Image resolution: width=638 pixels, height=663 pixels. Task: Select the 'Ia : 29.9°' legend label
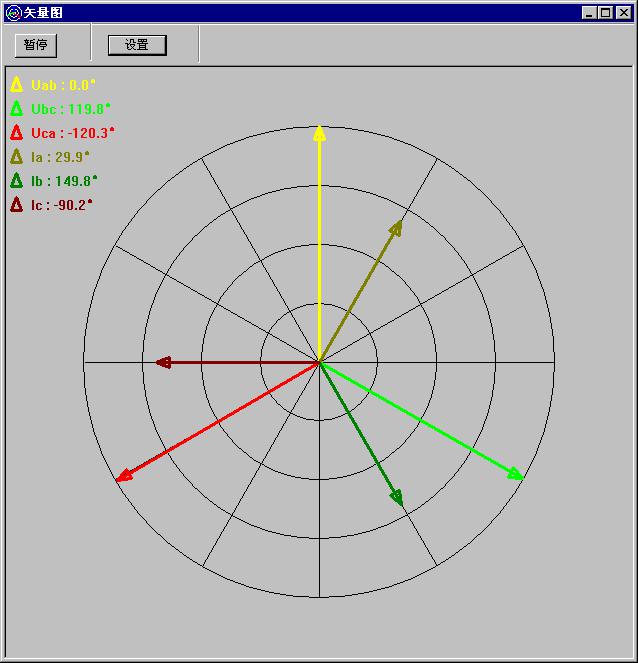coord(60,158)
